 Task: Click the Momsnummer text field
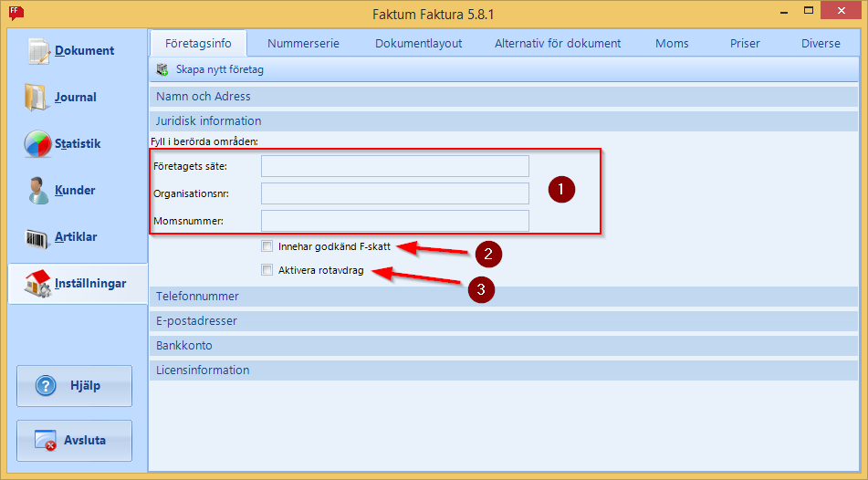[x=395, y=221]
